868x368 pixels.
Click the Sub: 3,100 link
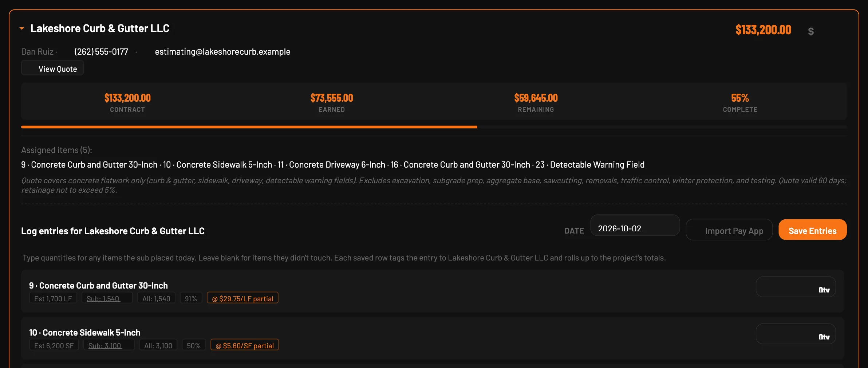(109, 345)
